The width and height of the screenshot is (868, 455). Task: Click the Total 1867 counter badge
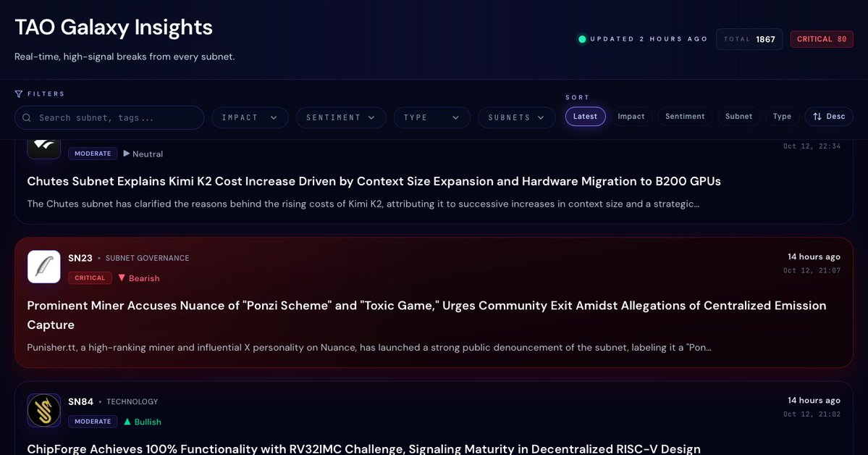pyautogui.click(x=749, y=39)
